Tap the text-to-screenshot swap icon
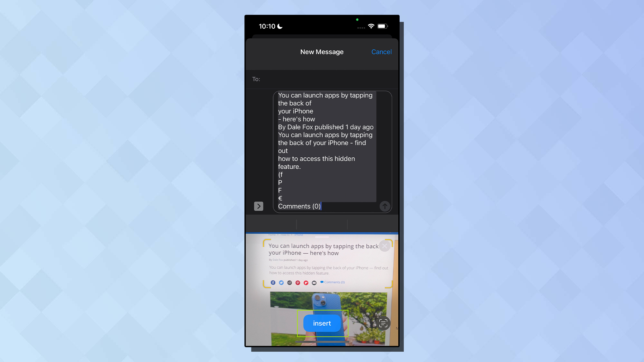This screenshot has height=362, width=644. click(383, 323)
